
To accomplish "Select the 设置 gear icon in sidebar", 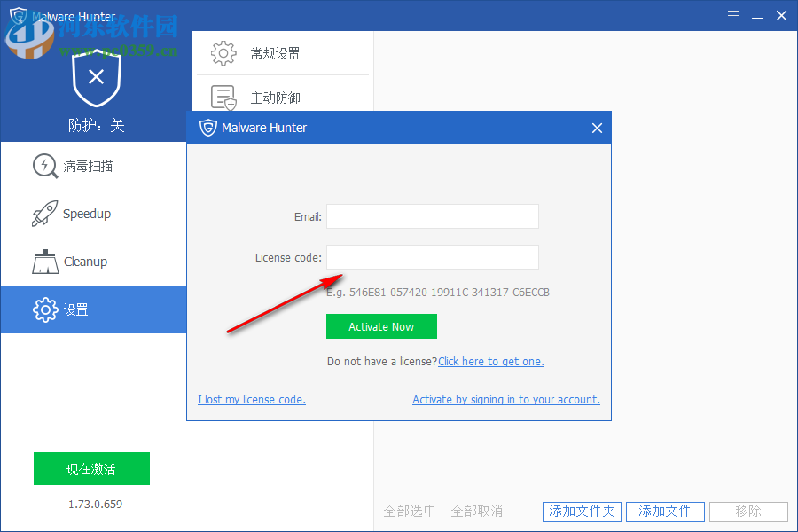I will click(x=44, y=309).
